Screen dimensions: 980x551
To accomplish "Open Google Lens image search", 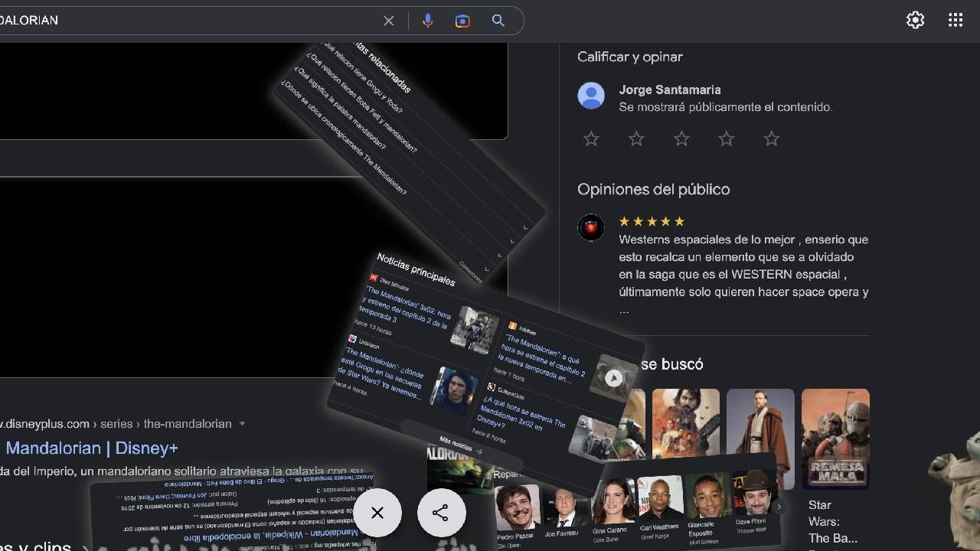I will [461, 21].
